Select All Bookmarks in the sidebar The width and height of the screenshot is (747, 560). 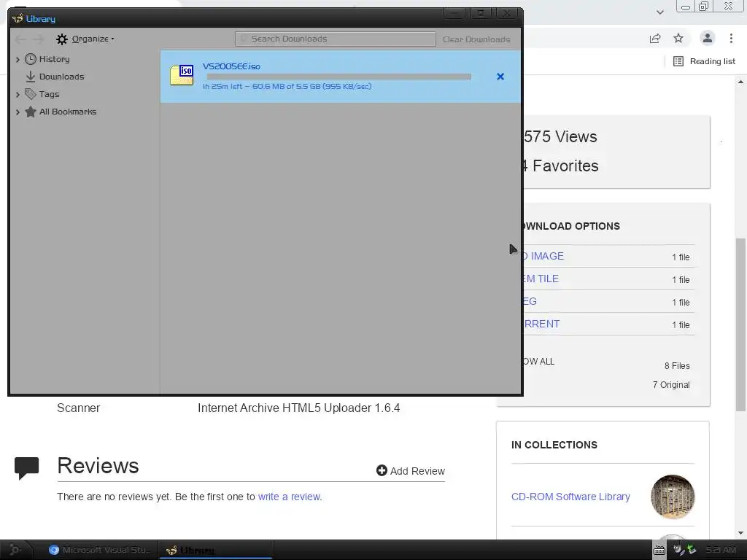(68, 112)
